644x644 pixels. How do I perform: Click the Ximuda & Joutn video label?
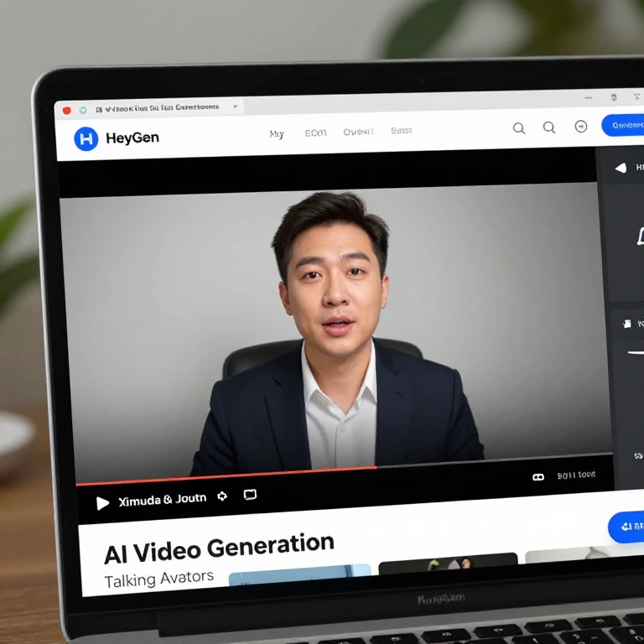pos(162,500)
